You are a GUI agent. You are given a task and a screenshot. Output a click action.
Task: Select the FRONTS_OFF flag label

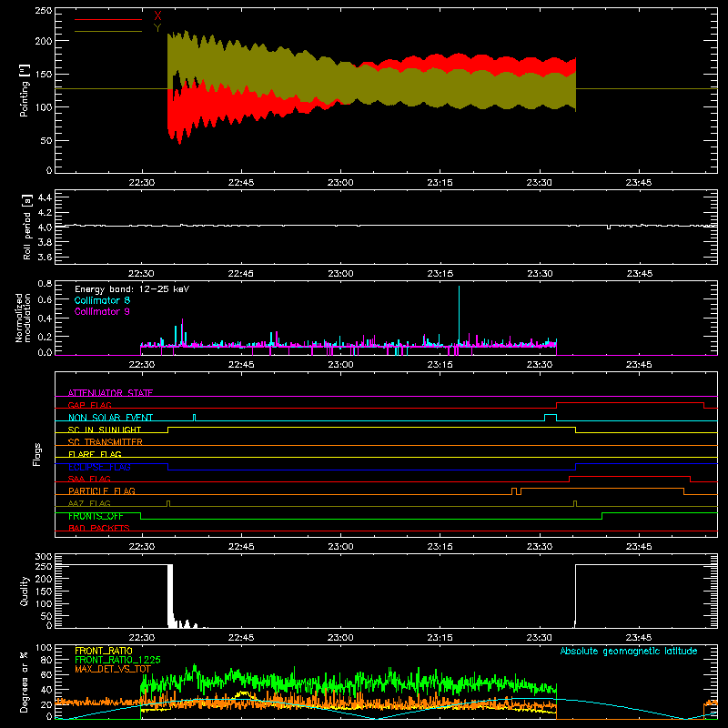coord(96,516)
